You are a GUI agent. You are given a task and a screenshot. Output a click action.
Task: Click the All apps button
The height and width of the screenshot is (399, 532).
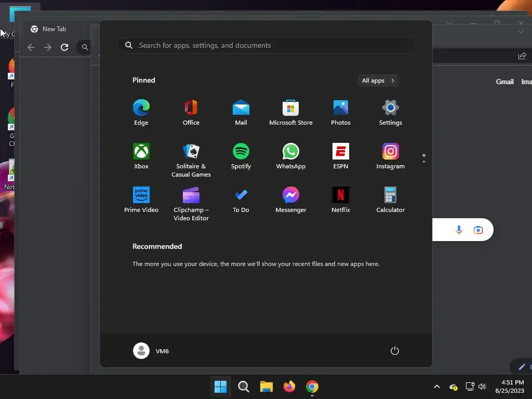[378, 81]
